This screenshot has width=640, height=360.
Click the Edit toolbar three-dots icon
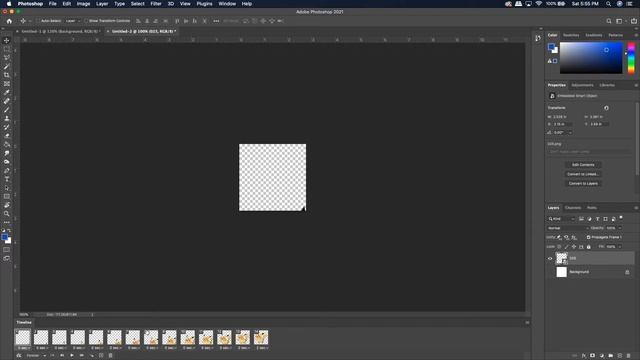tap(7, 222)
